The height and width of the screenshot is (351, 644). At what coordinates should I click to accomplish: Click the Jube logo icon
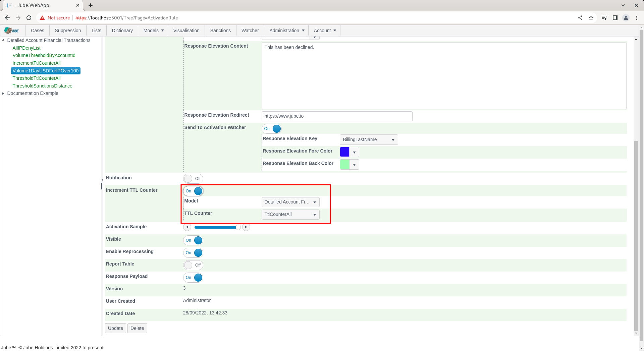pyautogui.click(x=11, y=31)
